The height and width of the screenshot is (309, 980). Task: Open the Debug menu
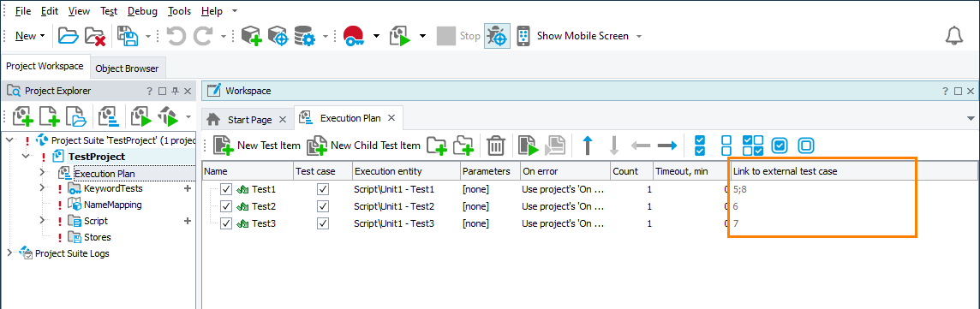[143, 11]
